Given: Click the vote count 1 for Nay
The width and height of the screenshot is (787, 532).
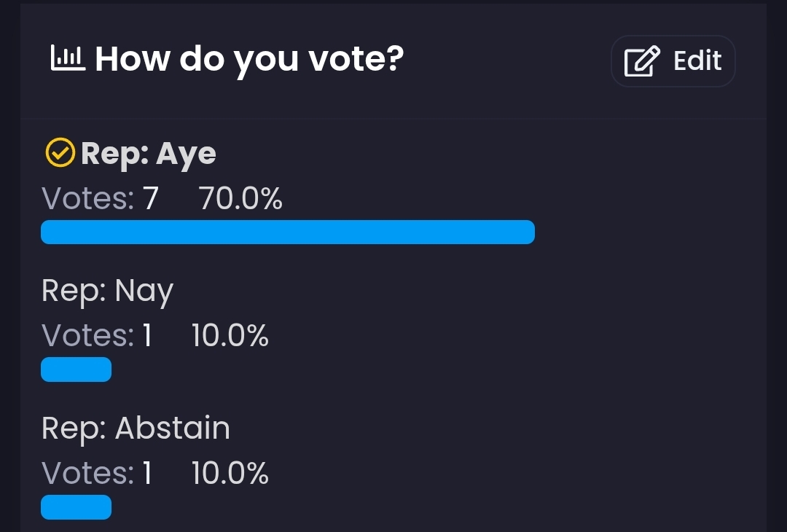Looking at the screenshot, I should click(x=147, y=336).
